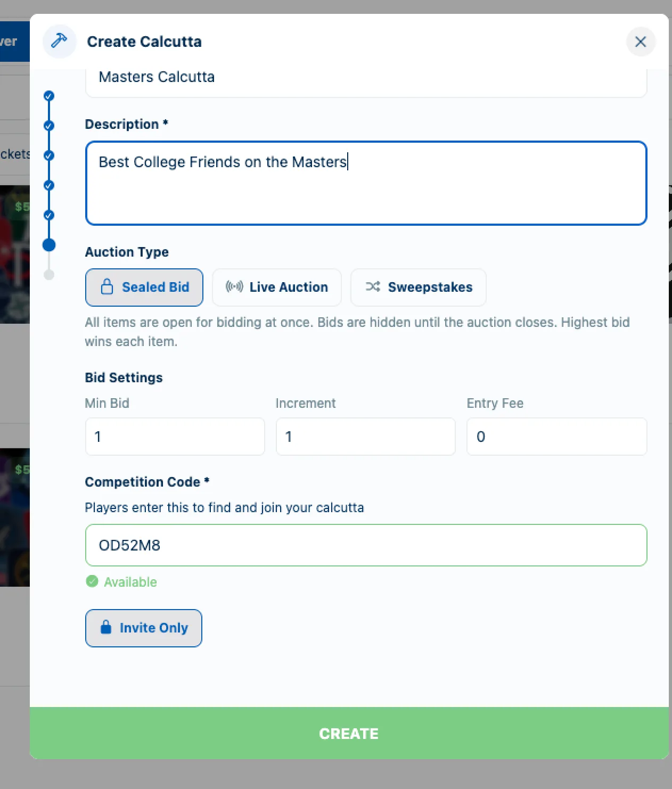Click the final gray step dot
Screen dimensions: 672x789
click(x=49, y=275)
